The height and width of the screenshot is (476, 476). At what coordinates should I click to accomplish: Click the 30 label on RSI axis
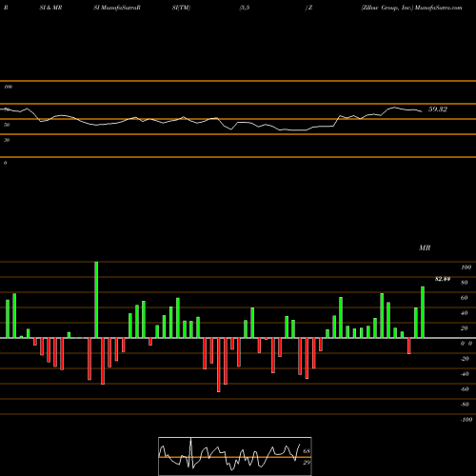(7, 140)
